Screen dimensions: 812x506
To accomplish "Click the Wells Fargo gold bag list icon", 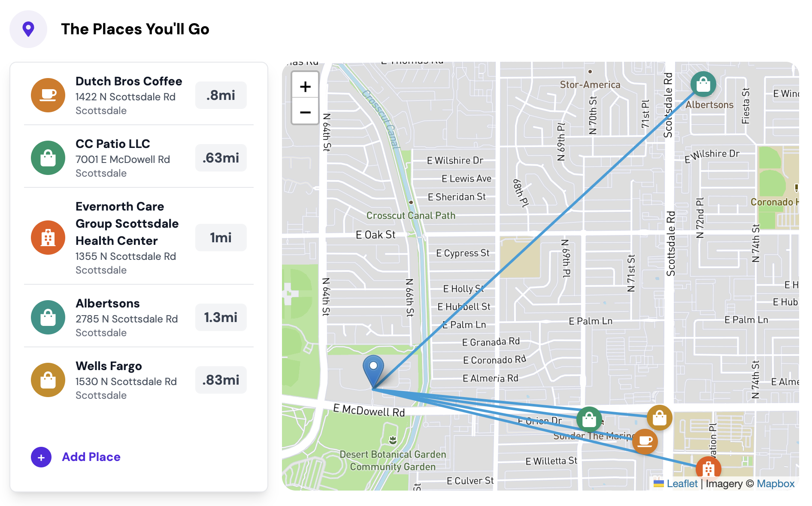I will pos(48,380).
